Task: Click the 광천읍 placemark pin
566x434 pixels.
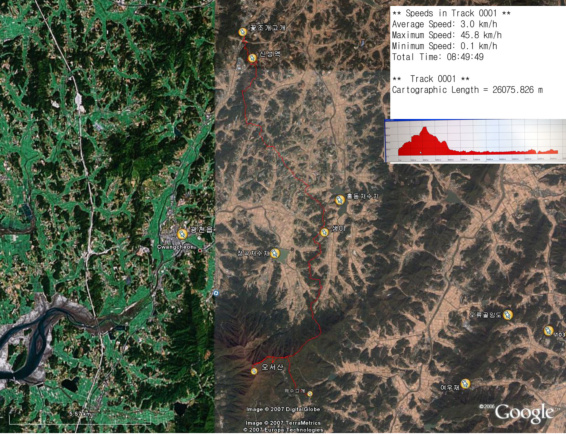Action: coord(182,234)
